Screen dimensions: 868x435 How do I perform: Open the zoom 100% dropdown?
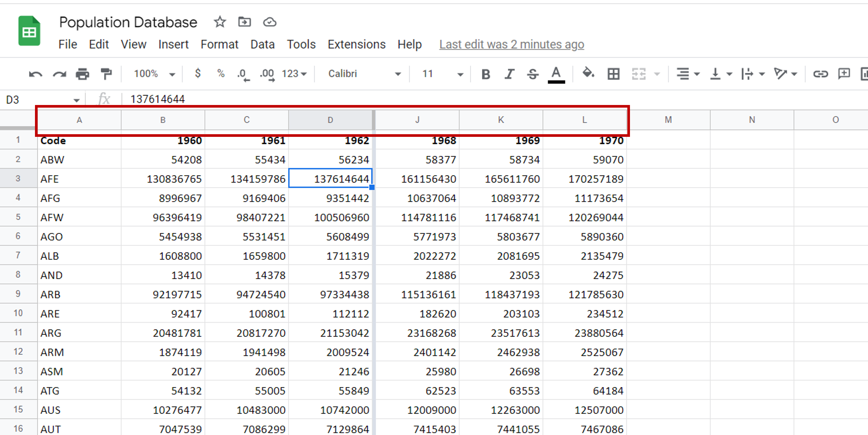155,74
